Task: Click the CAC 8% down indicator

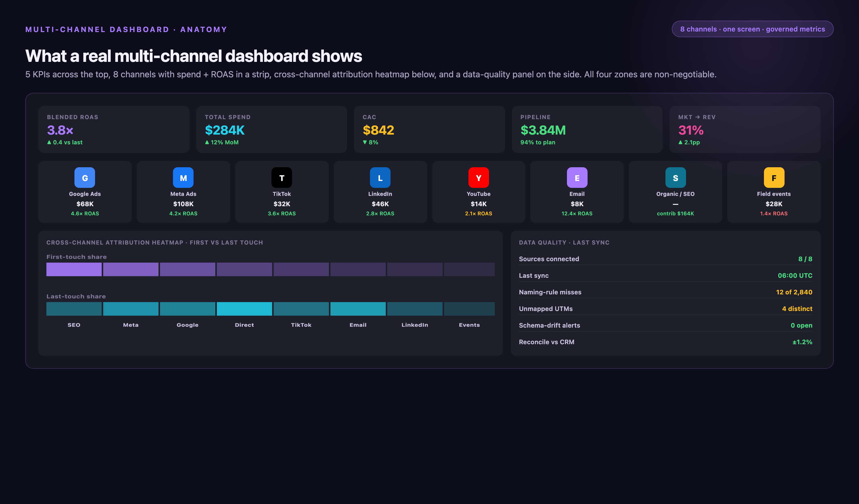Action: pyautogui.click(x=371, y=142)
